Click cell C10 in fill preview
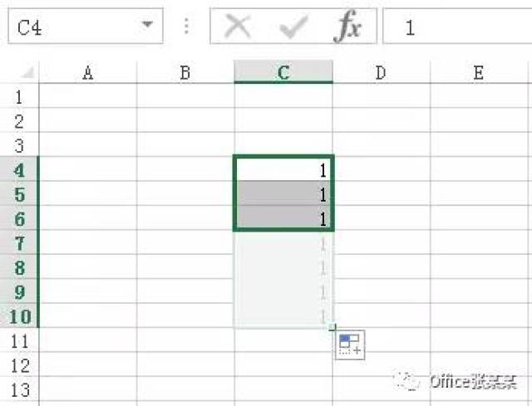Screen dimensions: 532x406 [x=283, y=316]
